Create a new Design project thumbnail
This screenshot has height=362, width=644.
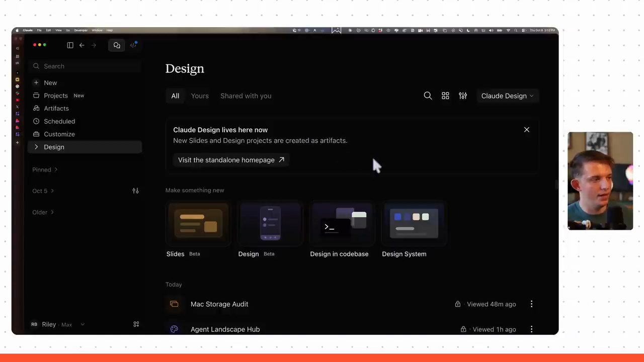pos(270,224)
